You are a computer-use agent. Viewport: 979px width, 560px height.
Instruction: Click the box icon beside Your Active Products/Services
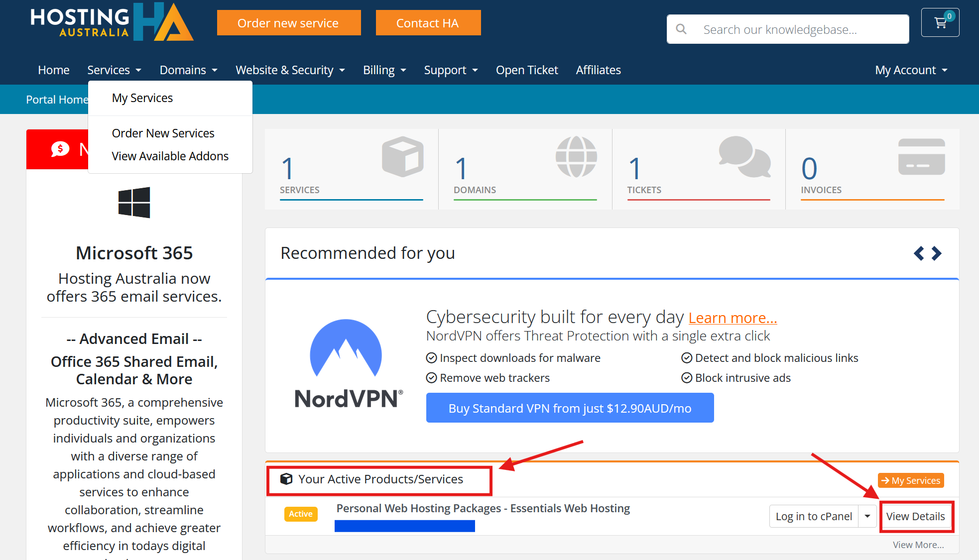[286, 479]
